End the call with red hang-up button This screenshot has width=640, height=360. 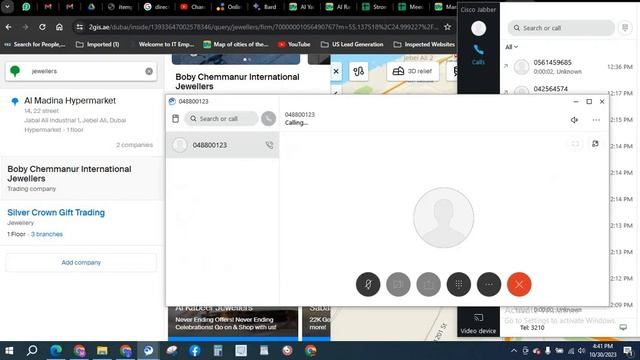click(x=519, y=284)
